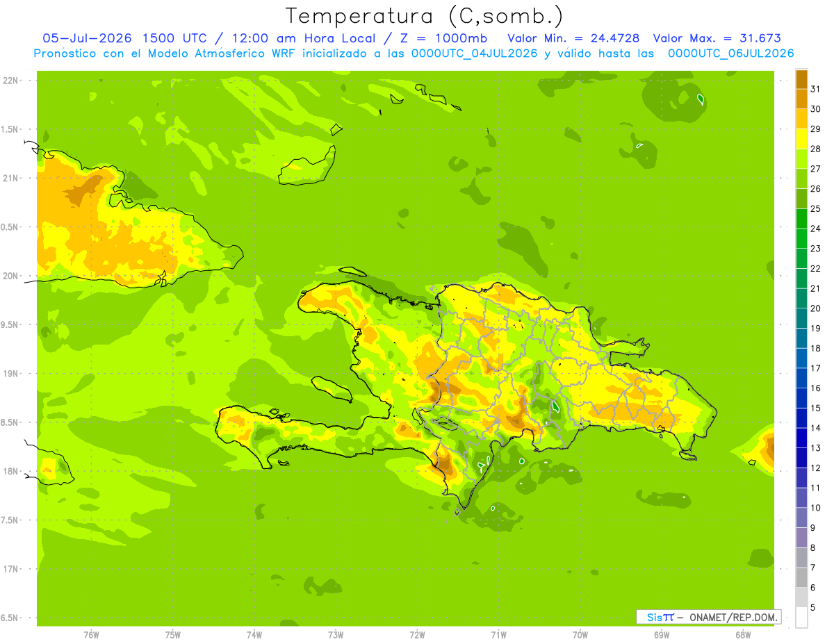
Task: Click the '73W' longitude axis label
Action: (336, 635)
